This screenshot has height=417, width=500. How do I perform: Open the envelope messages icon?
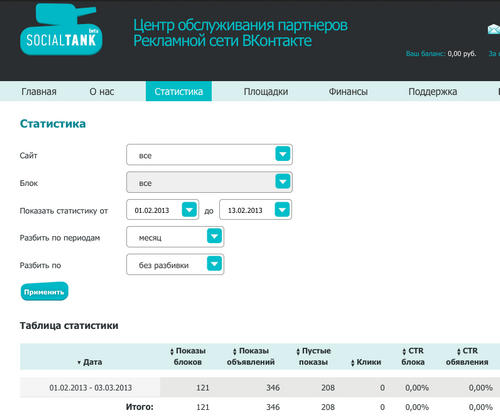tap(494, 29)
